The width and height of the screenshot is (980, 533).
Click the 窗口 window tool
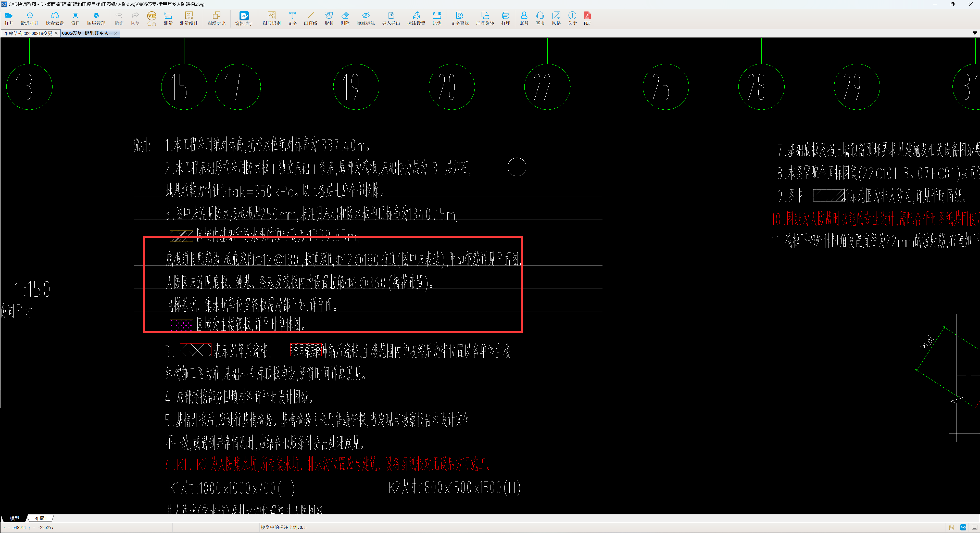(75, 18)
